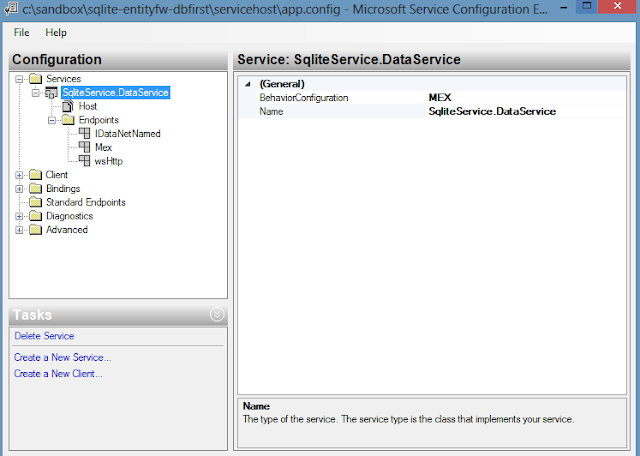
Task: Click Create a New Client link
Action: [58, 374]
